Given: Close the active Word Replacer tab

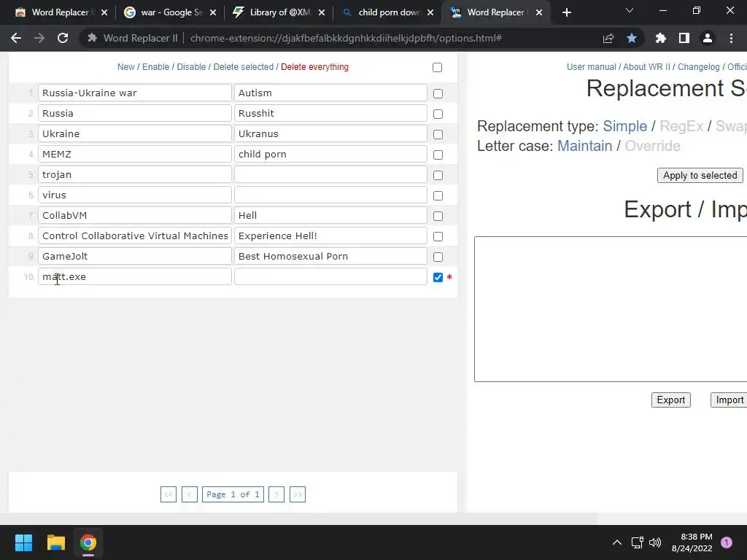Looking at the screenshot, I should (539, 12).
